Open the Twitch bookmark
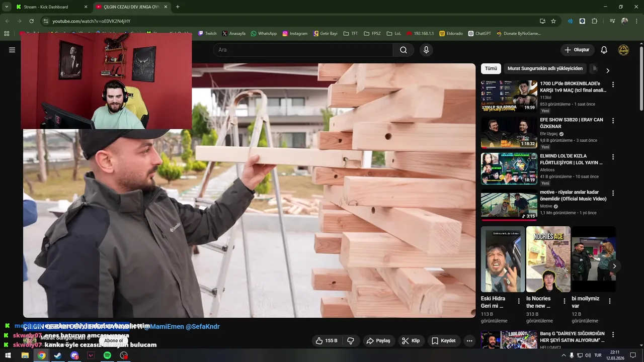This screenshot has width=644, height=362. pos(207,34)
